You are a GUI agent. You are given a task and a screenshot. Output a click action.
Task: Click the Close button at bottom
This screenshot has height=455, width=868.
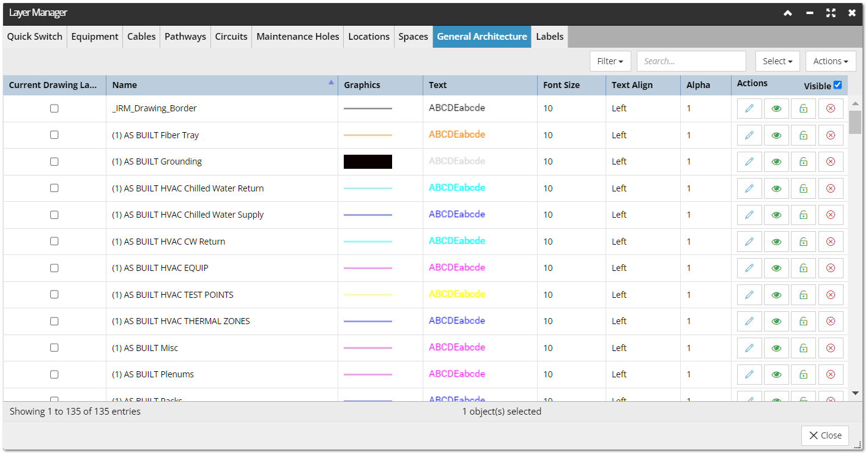pos(825,435)
